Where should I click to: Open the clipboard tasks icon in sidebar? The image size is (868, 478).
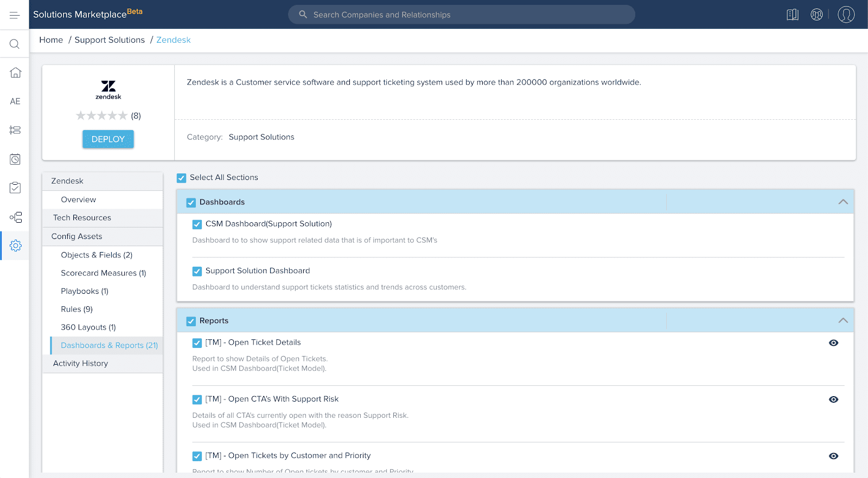tap(15, 188)
